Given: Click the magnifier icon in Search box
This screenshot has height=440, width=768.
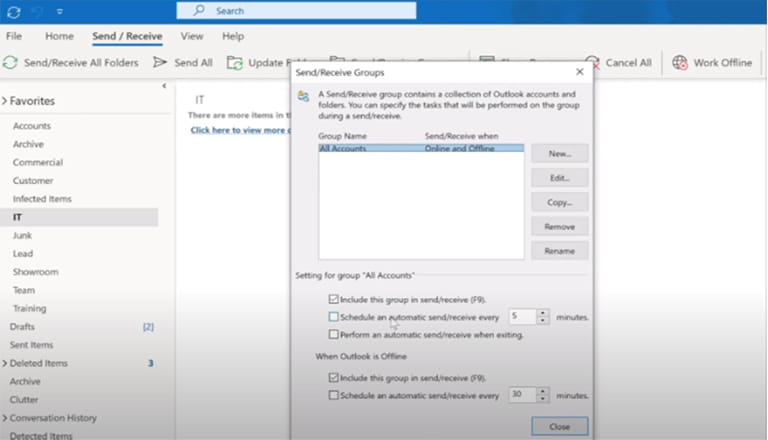Looking at the screenshot, I should [199, 10].
